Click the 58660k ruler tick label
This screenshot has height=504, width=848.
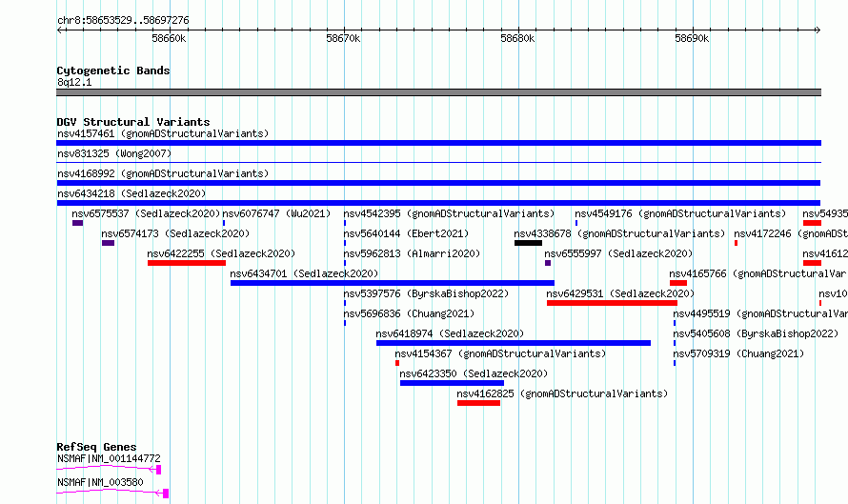tap(169, 38)
